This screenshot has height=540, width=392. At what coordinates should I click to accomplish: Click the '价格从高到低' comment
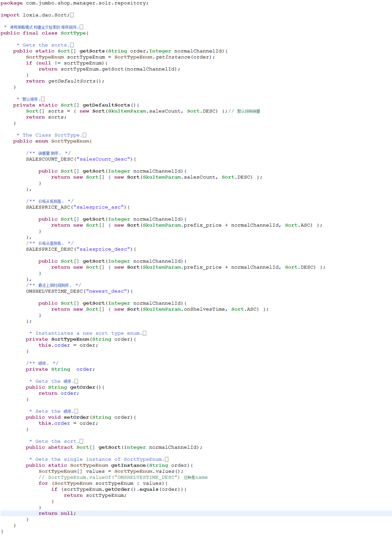click(x=50, y=243)
